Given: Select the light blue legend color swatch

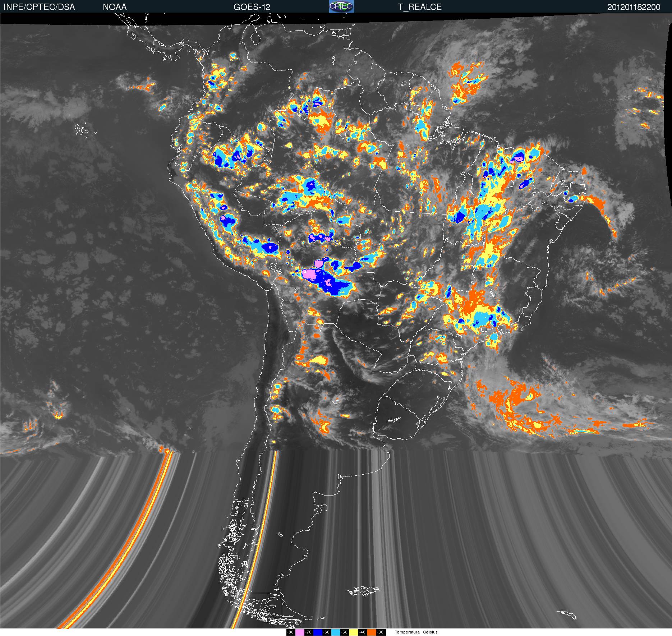Looking at the screenshot, I should (336, 632).
